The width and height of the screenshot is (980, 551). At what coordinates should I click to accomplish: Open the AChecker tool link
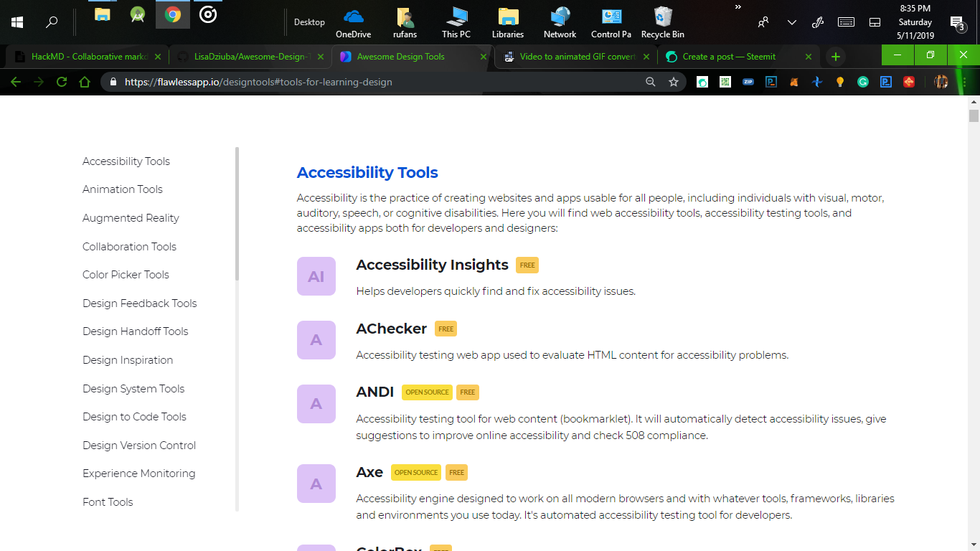tap(391, 329)
